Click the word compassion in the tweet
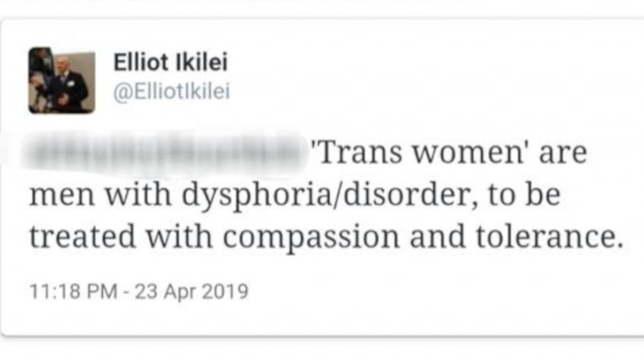The height and width of the screenshot is (362, 644). tap(311, 238)
